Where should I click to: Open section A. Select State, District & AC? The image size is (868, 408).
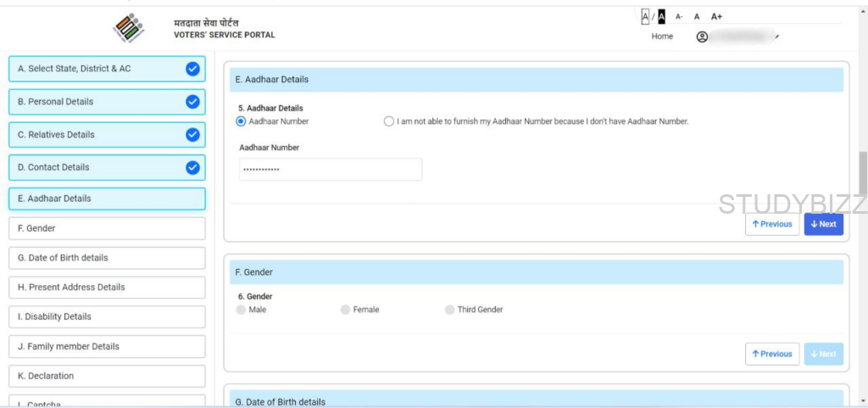(107, 69)
